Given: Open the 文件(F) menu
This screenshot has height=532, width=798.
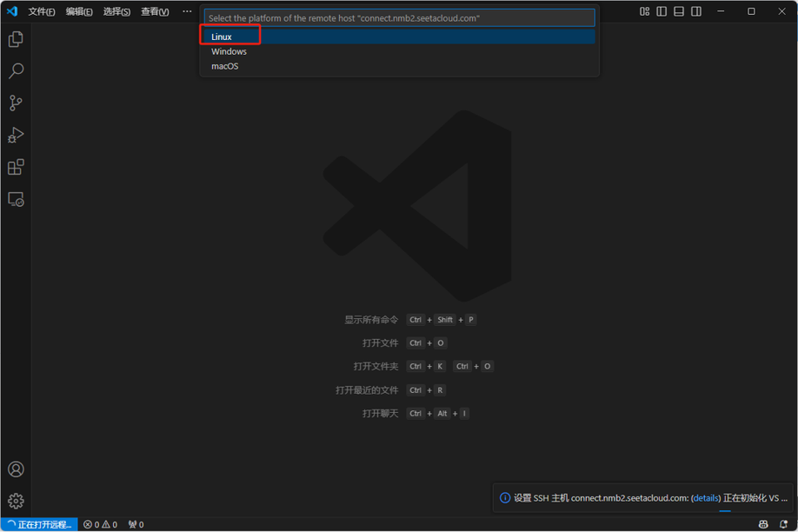Looking at the screenshot, I should point(41,11).
